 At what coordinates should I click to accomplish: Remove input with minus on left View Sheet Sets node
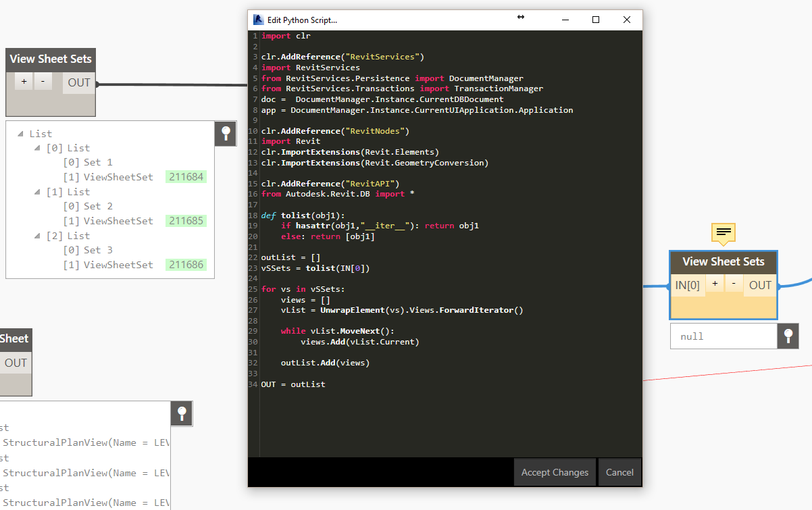pyautogui.click(x=43, y=82)
